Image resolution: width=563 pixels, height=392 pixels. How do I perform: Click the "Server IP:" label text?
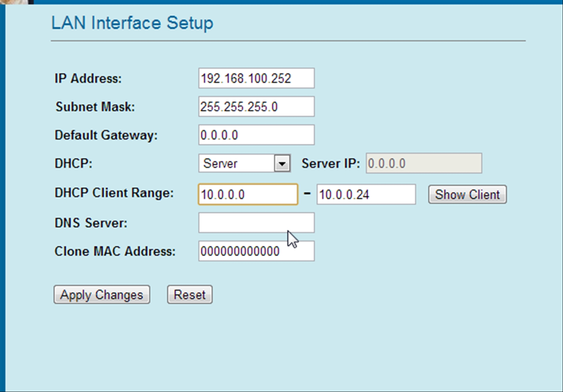[331, 163]
